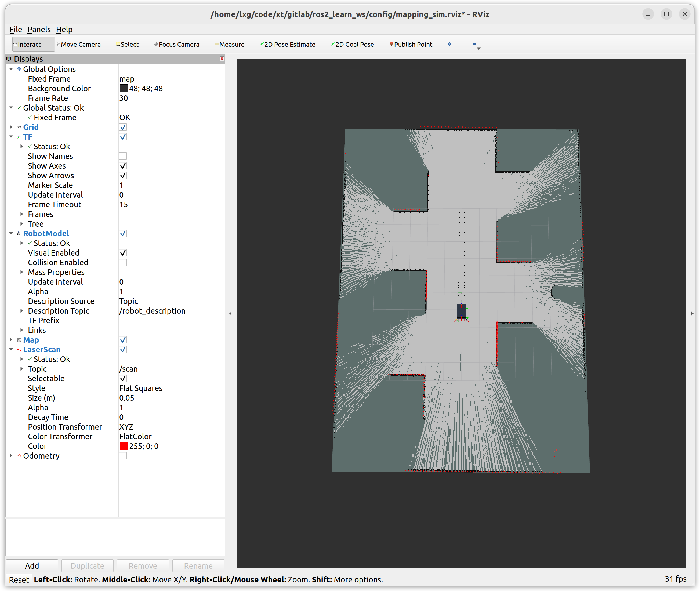
Task: Close the Displays panel with red button
Action: tap(222, 59)
